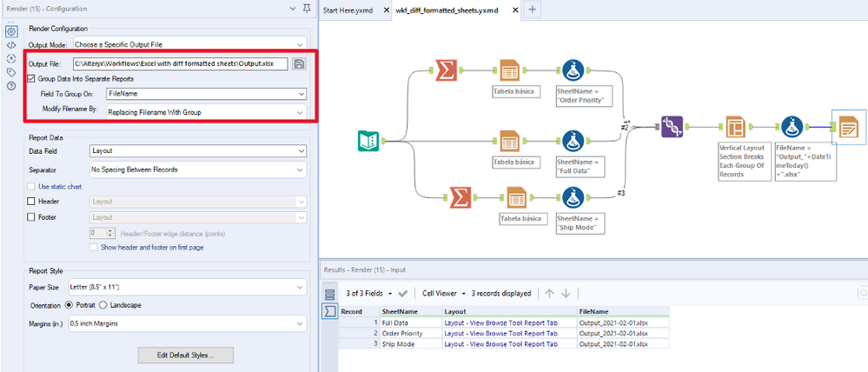
Task: Click the Layout column header
Action: [509, 312]
